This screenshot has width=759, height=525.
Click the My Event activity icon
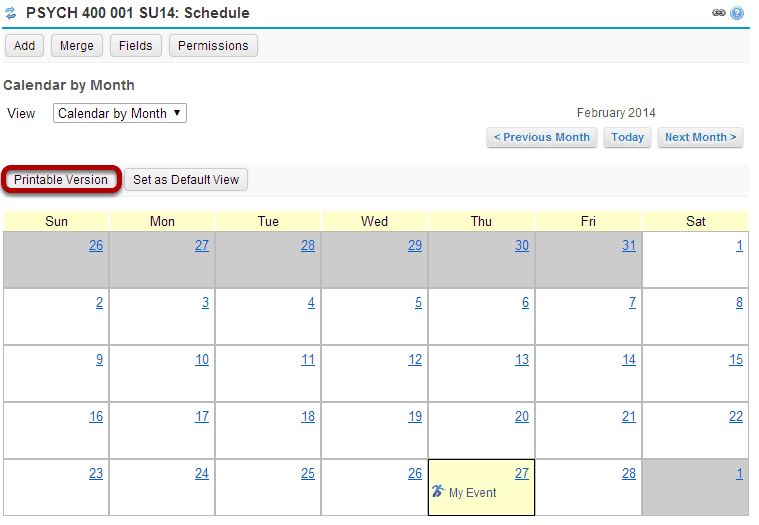tap(438, 491)
